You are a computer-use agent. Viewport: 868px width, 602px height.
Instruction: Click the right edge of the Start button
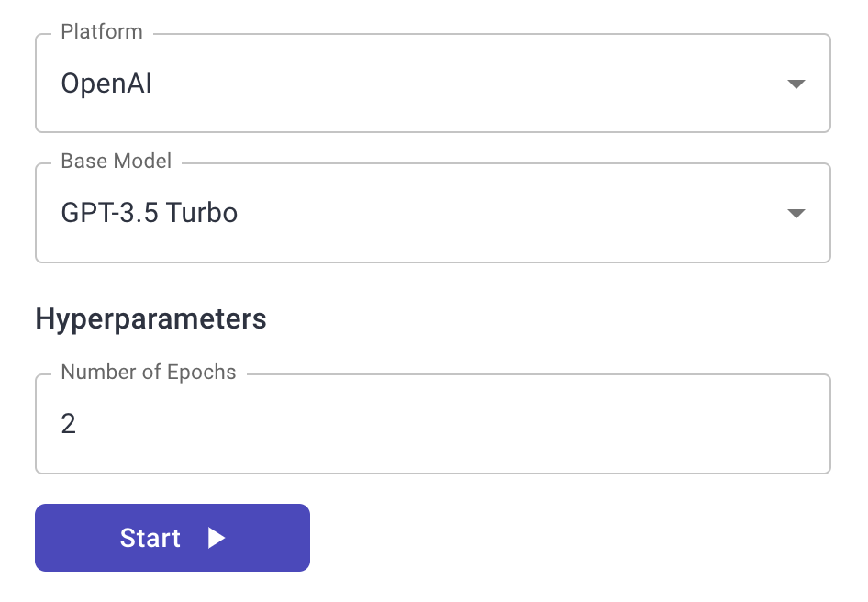click(x=301, y=538)
